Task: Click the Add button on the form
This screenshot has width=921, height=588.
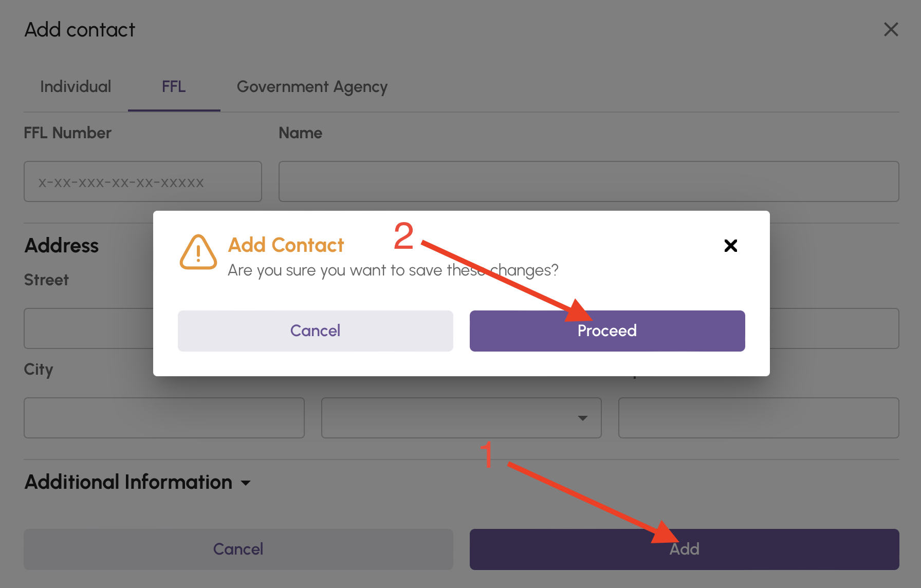Action: pyautogui.click(x=684, y=549)
